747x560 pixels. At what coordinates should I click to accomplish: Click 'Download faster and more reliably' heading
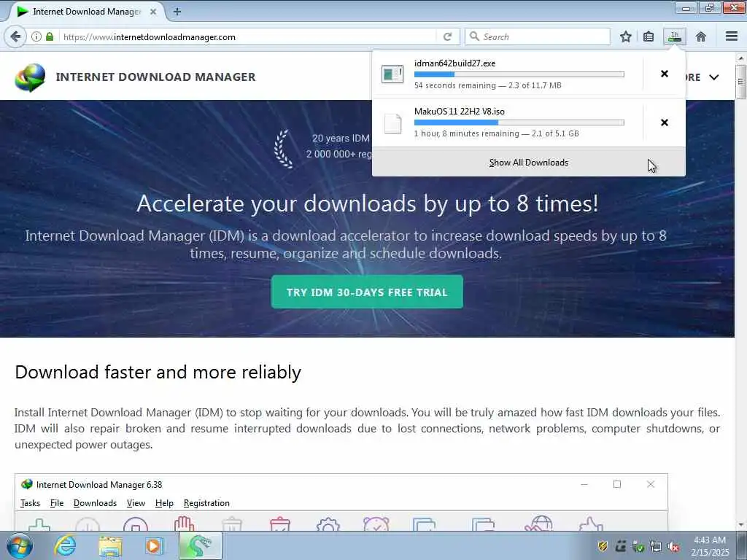(158, 372)
